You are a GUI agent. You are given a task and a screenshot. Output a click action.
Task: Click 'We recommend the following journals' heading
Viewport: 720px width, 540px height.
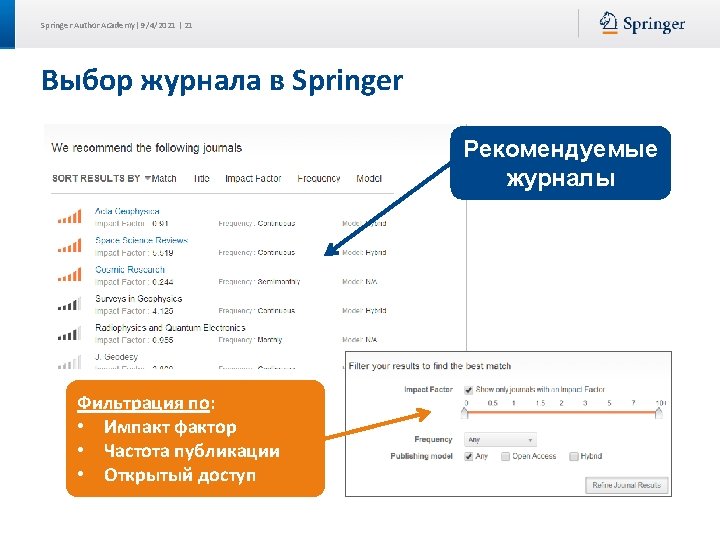pos(146,148)
